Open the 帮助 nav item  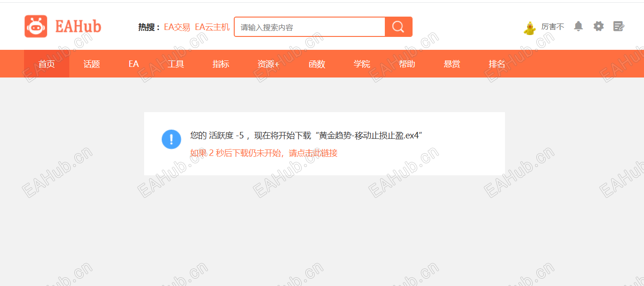point(407,64)
